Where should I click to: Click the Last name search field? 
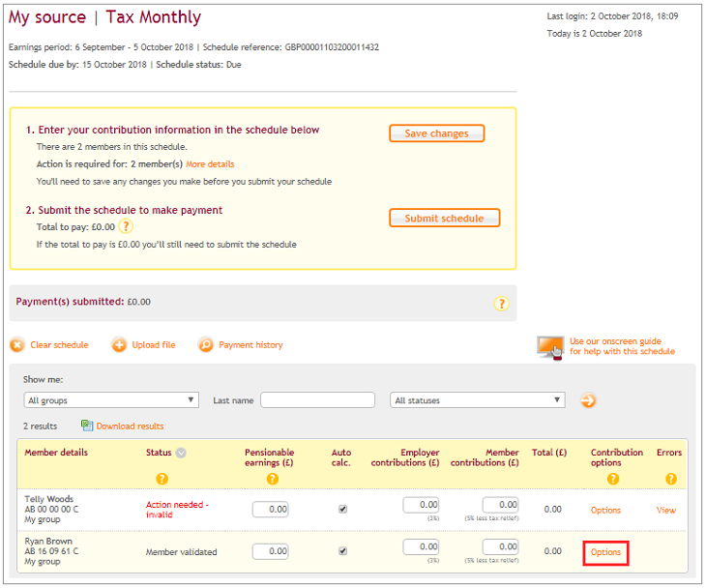pos(317,400)
